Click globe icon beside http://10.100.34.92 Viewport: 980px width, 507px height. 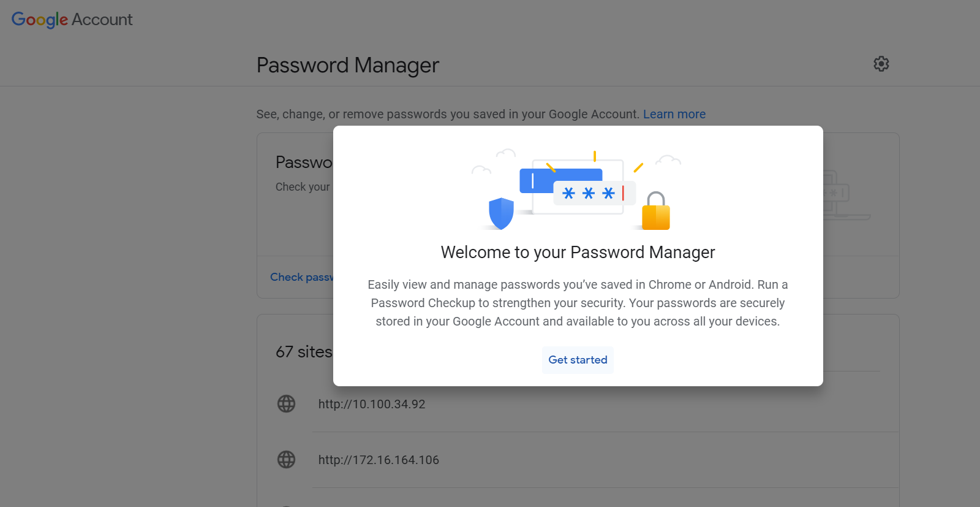click(x=286, y=404)
